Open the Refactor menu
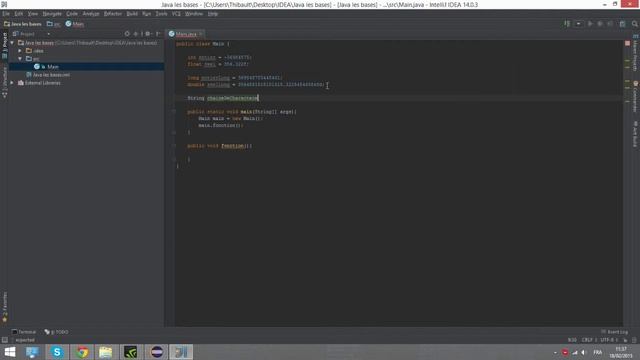Image resolution: width=640 pixels, height=360 pixels. coord(113,14)
